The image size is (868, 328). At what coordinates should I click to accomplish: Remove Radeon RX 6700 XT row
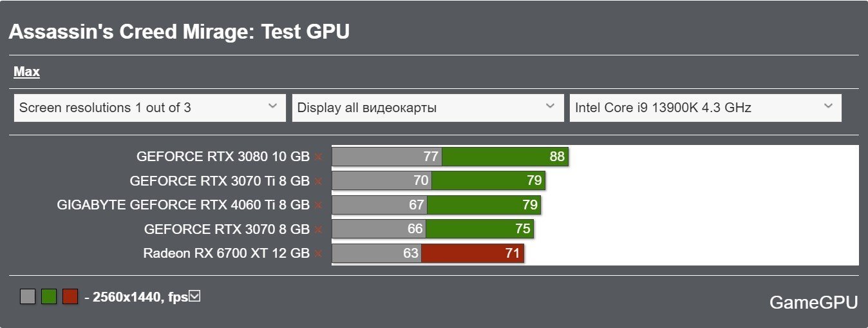318,254
